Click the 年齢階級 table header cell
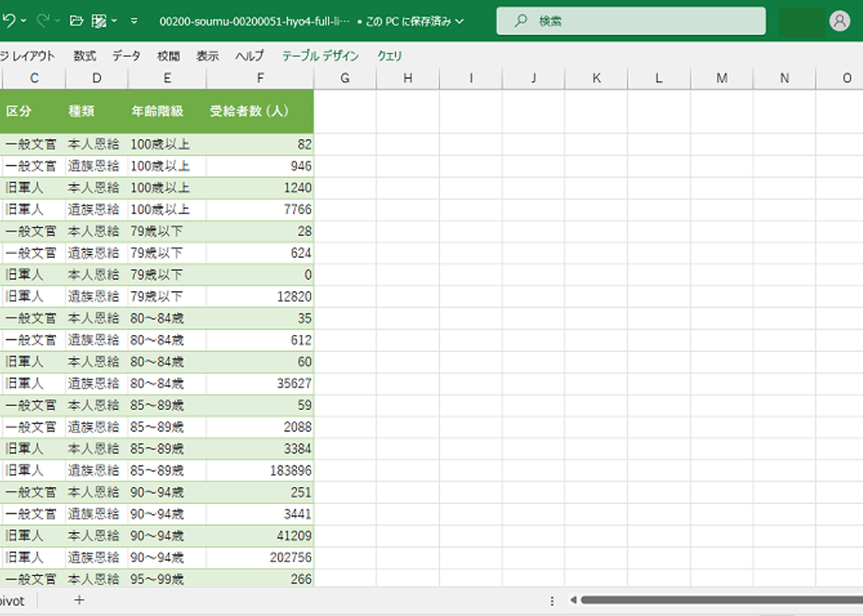This screenshot has width=863, height=616. coord(167,111)
